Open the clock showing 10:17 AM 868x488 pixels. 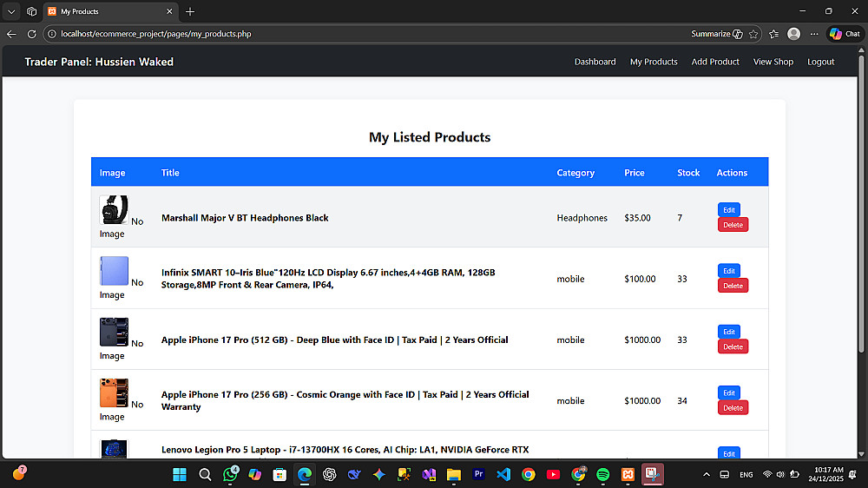(x=825, y=474)
